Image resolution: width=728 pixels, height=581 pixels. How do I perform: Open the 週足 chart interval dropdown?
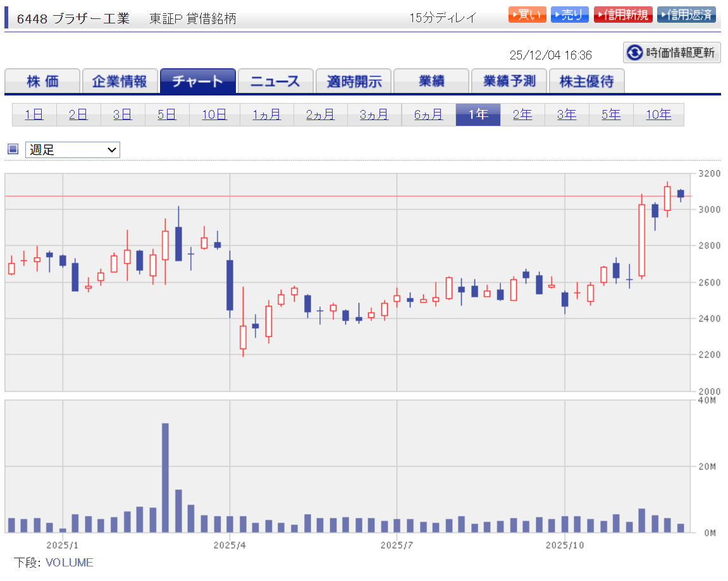(72, 150)
